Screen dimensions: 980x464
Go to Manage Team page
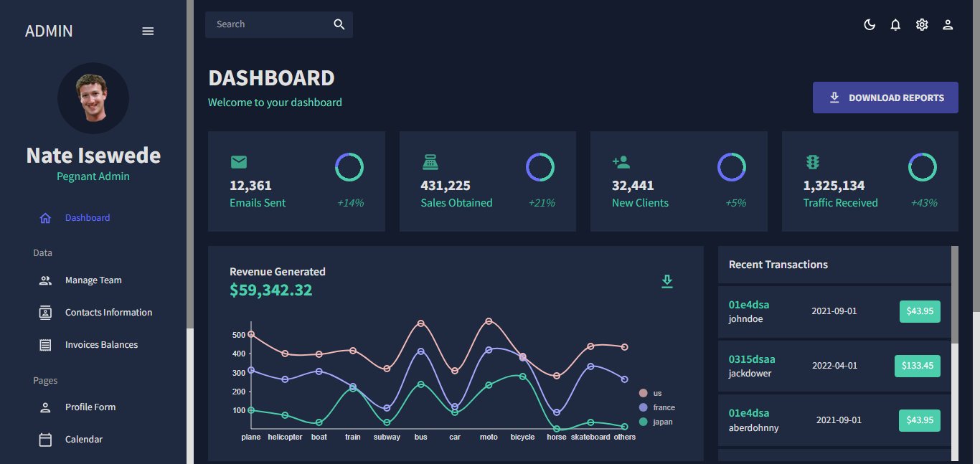(x=93, y=280)
